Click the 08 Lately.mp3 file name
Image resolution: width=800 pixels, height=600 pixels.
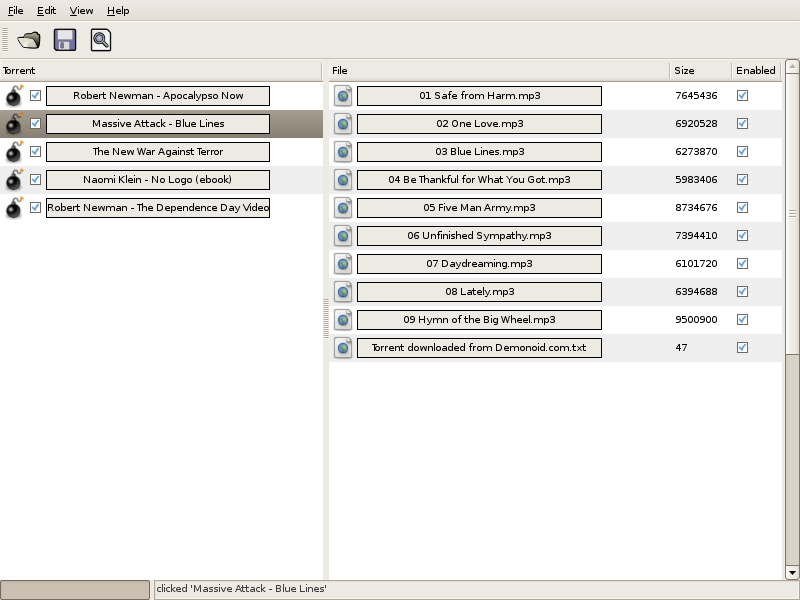[x=479, y=292]
